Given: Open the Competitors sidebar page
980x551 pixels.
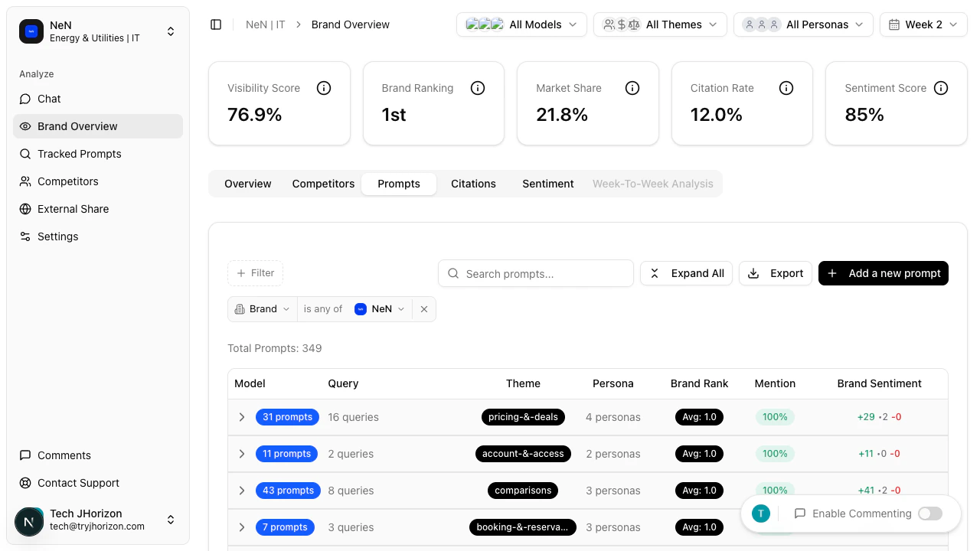Looking at the screenshot, I should (98, 181).
